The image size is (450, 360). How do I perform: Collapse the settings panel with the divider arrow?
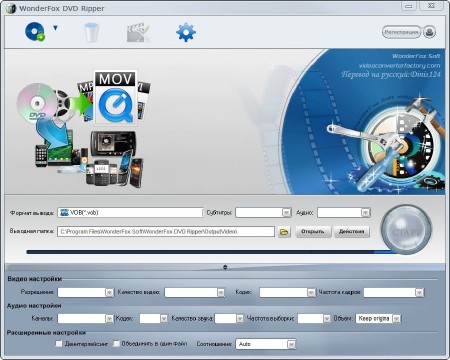click(225, 267)
